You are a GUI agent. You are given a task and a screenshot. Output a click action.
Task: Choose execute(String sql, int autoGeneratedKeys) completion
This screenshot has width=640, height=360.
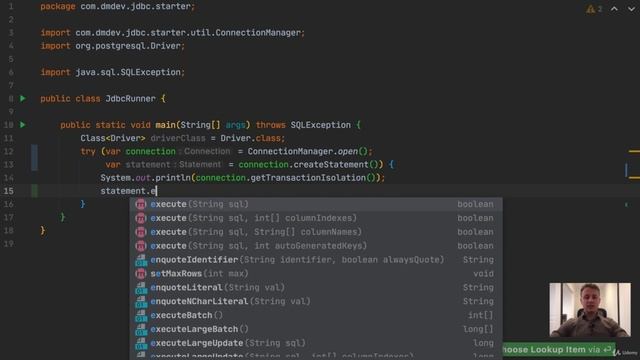(x=316, y=246)
